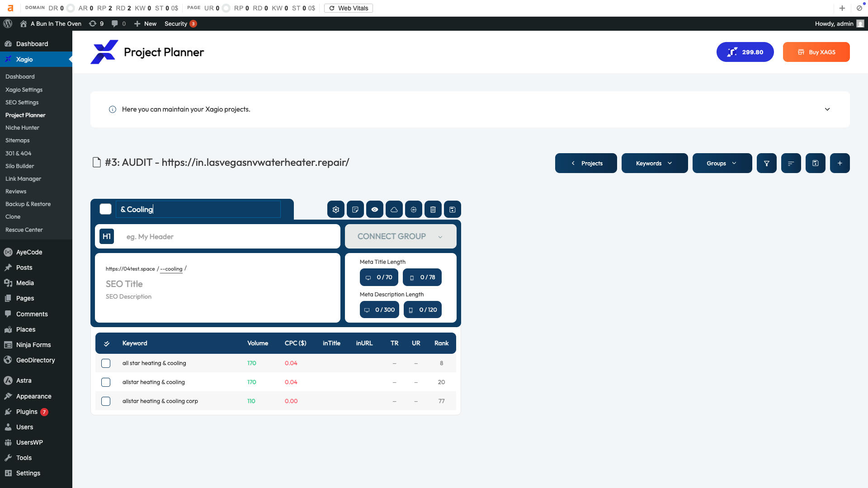Click the Ahrefs 'a' toolbar logo
The width and height of the screenshot is (868, 488).
[10, 8]
